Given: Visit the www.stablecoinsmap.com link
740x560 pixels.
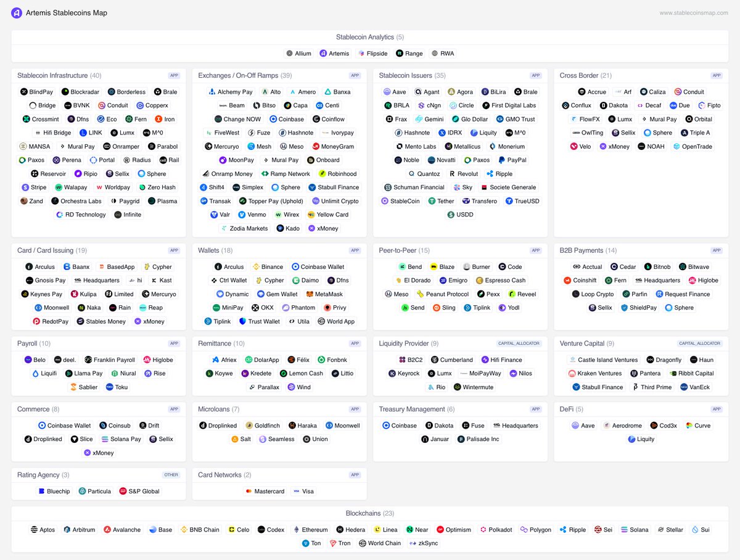Looking at the screenshot, I should 694,13.
